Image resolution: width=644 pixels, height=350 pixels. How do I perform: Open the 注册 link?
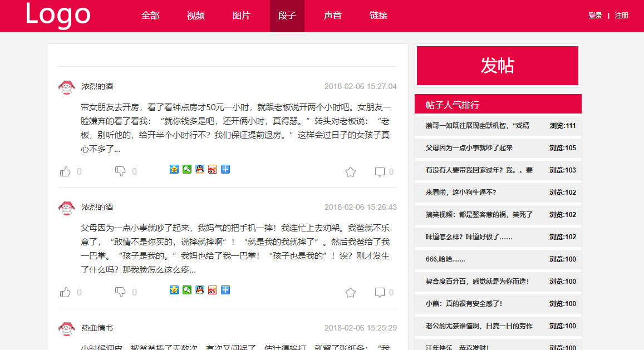(x=622, y=16)
